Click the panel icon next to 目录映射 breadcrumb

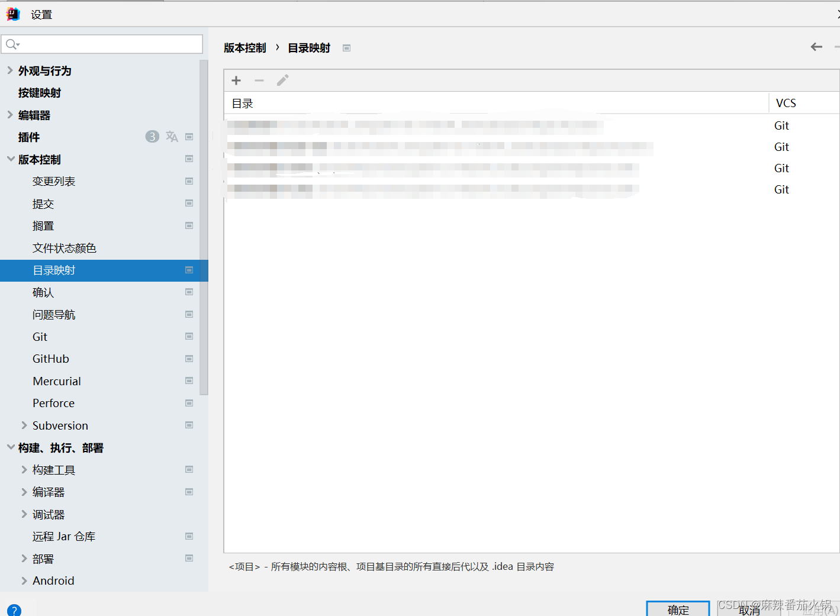(346, 48)
